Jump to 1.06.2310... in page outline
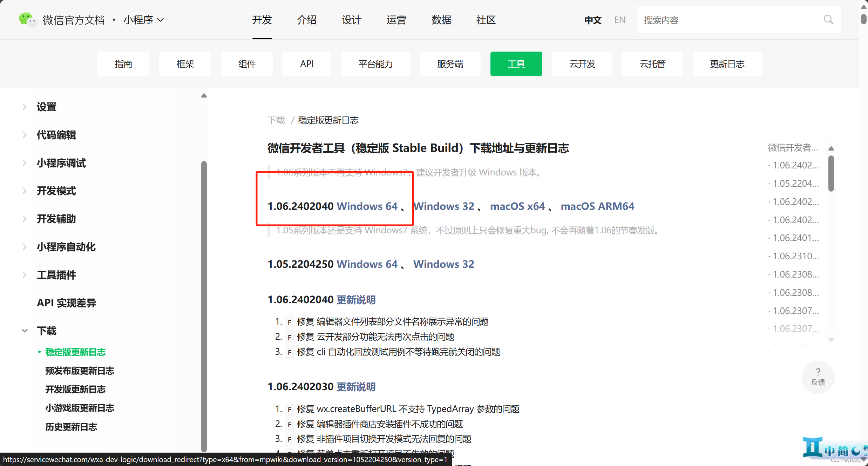The image size is (868, 466). click(796, 256)
